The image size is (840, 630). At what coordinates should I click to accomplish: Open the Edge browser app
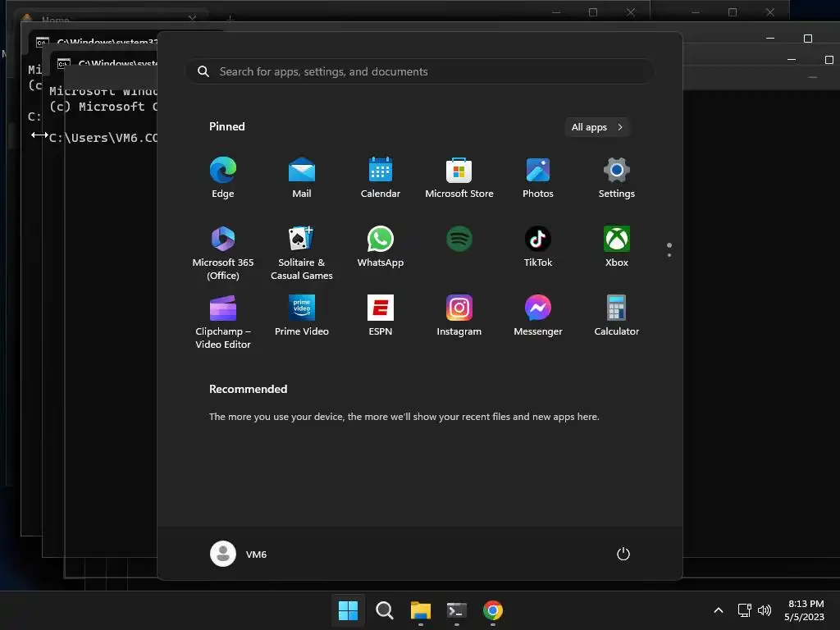(223, 178)
